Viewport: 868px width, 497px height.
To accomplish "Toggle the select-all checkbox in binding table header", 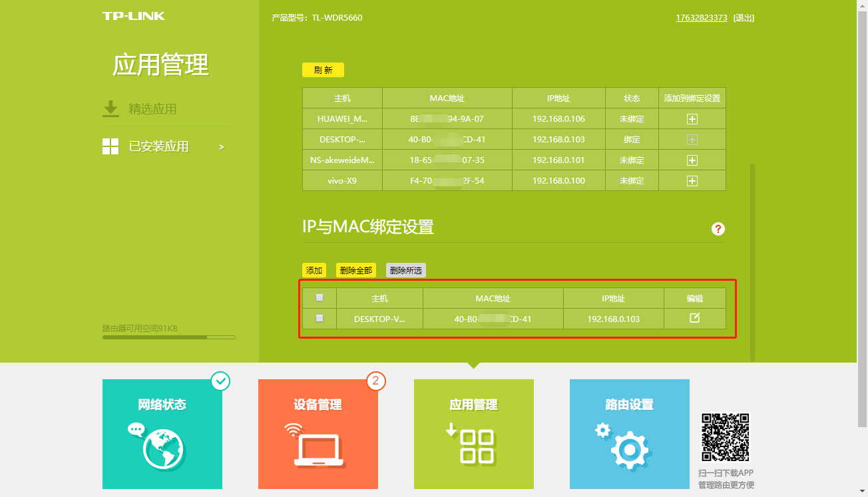I will [x=320, y=297].
